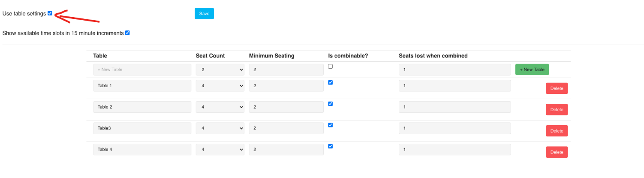Expand Seat Count dropdown for Table 4
The height and width of the screenshot is (178, 644).
pos(220,149)
